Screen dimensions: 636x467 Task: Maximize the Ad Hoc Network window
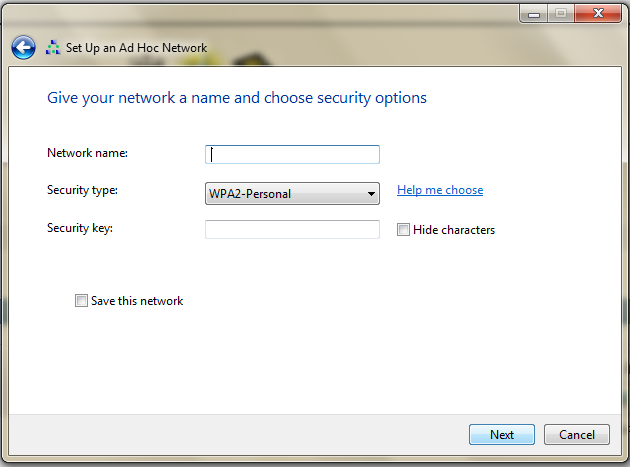[561, 12]
